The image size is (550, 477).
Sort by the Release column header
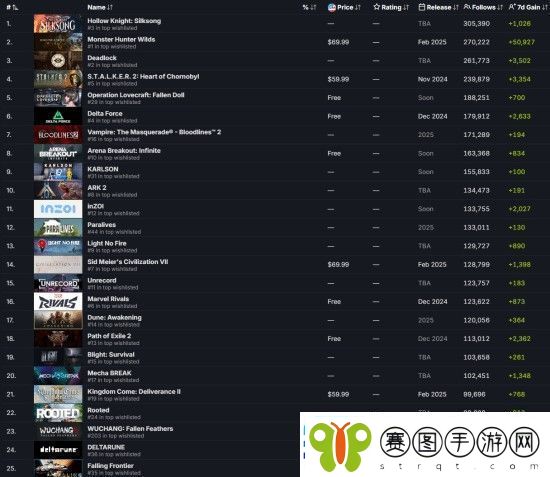(x=438, y=7)
